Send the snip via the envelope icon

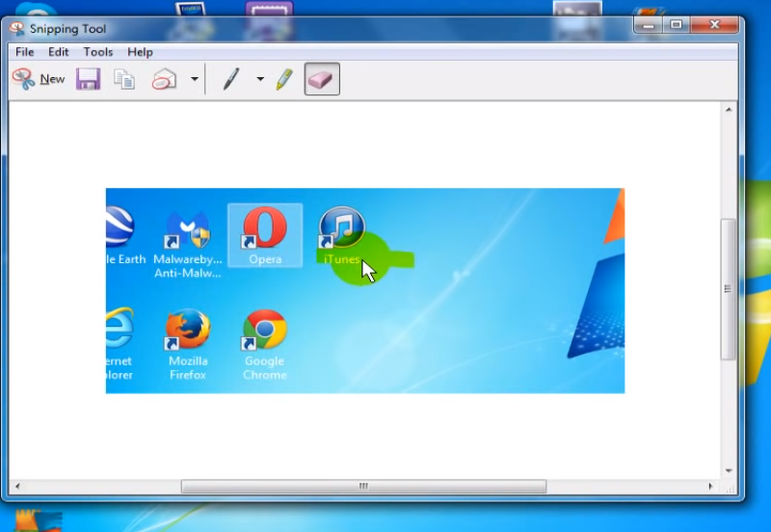pos(165,80)
